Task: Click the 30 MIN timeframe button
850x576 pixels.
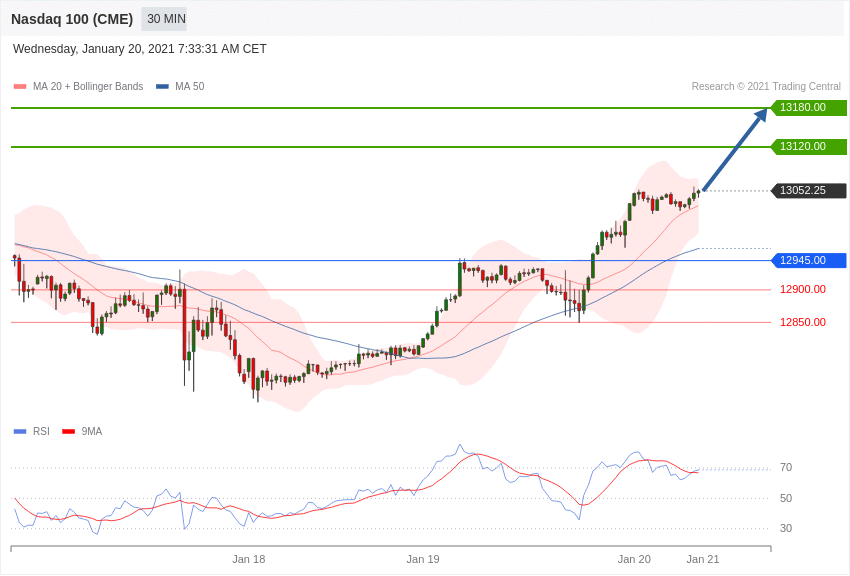Action: pyautogui.click(x=164, y=19)
